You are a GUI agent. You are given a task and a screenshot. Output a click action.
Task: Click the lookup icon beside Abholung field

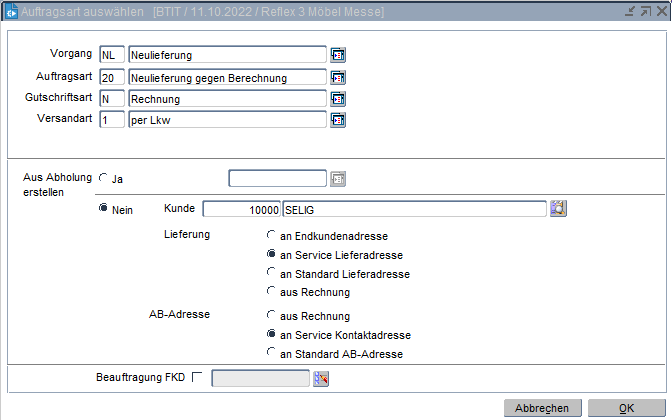(x=338, y=179)
